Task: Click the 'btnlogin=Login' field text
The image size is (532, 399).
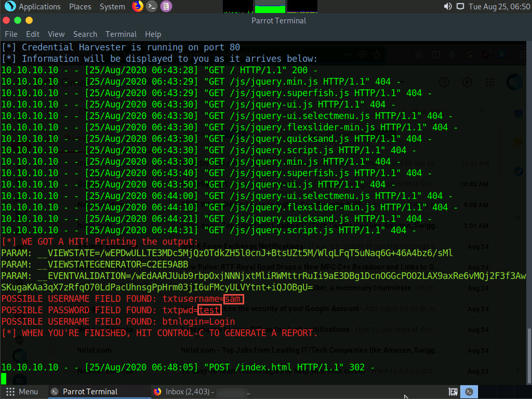Action: point(198,321)
